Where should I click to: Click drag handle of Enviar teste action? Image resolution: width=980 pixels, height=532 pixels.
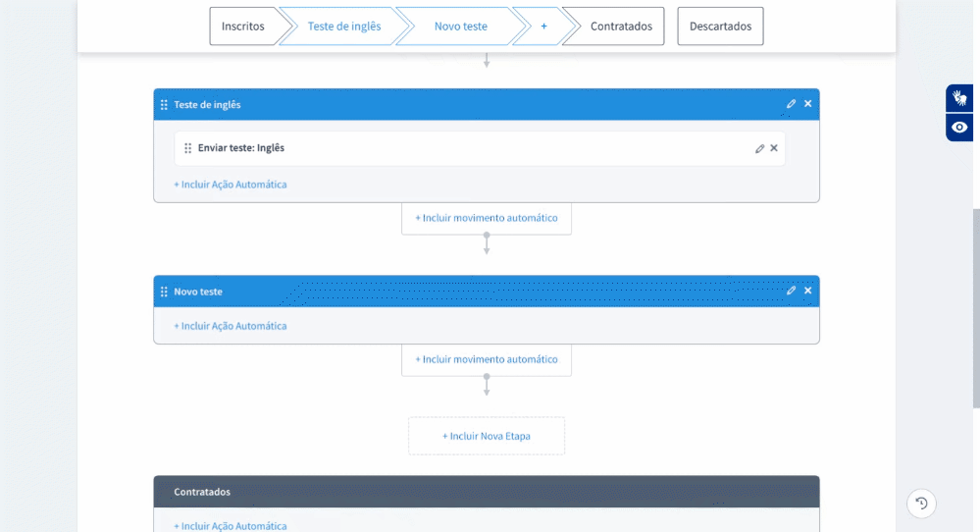pos(187,148)
